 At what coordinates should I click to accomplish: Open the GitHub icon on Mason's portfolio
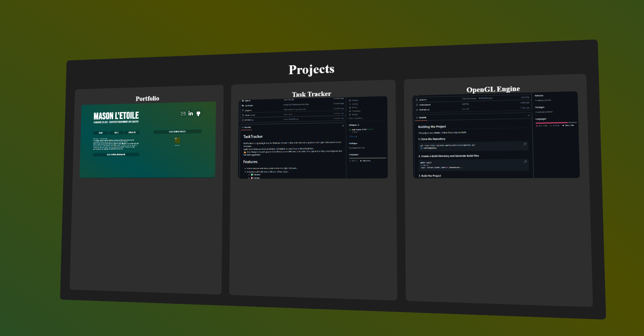pos(198,113)
